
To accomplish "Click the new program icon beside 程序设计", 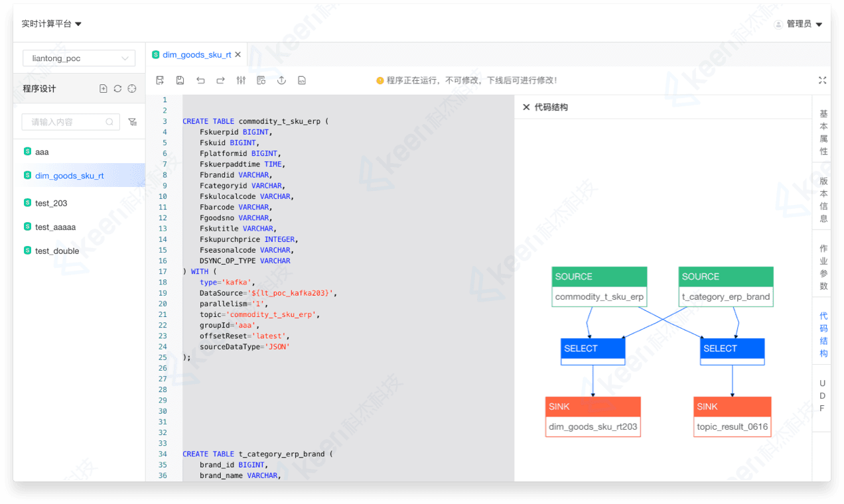I will (103, 89).
